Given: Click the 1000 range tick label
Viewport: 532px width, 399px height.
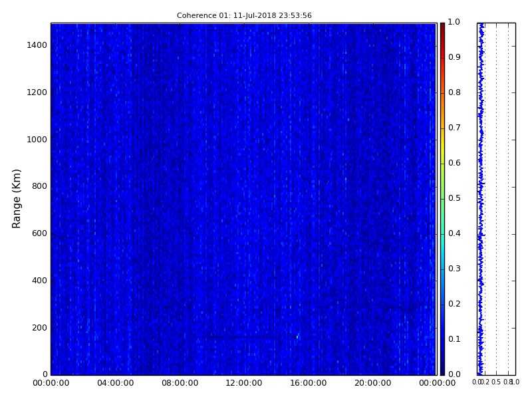Looking at the screenshot, I should tap(37, 140).
